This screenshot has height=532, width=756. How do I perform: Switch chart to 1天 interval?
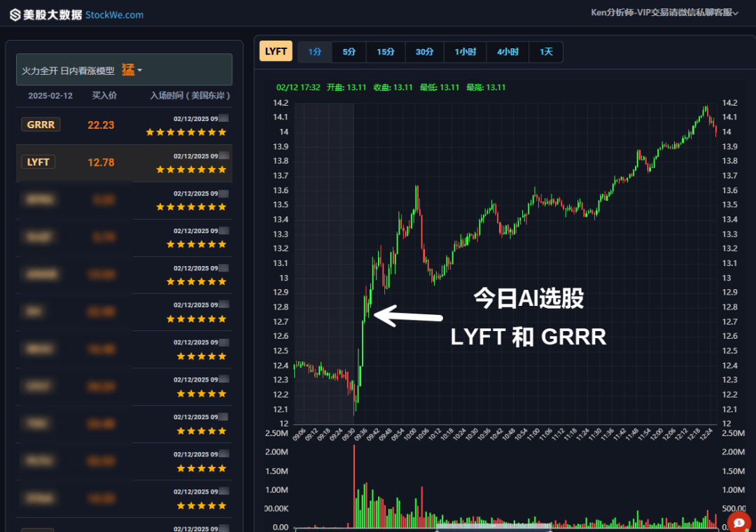[546, 52]
